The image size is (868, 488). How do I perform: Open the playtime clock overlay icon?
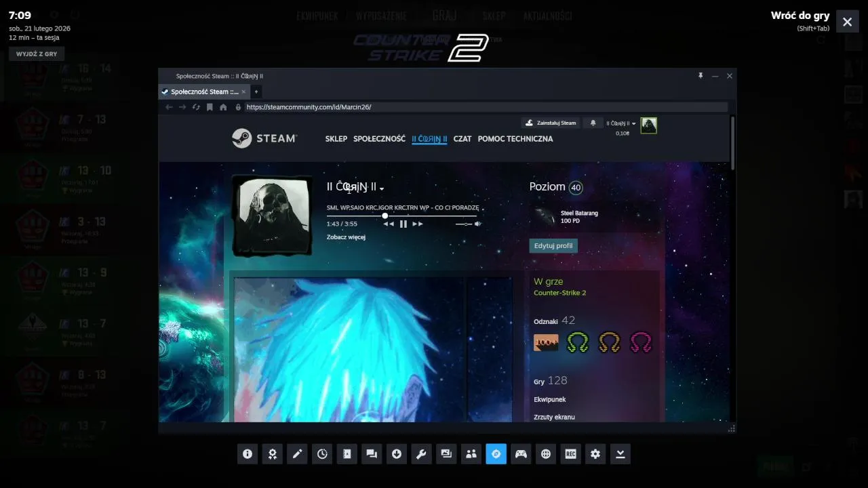(322, 454)
